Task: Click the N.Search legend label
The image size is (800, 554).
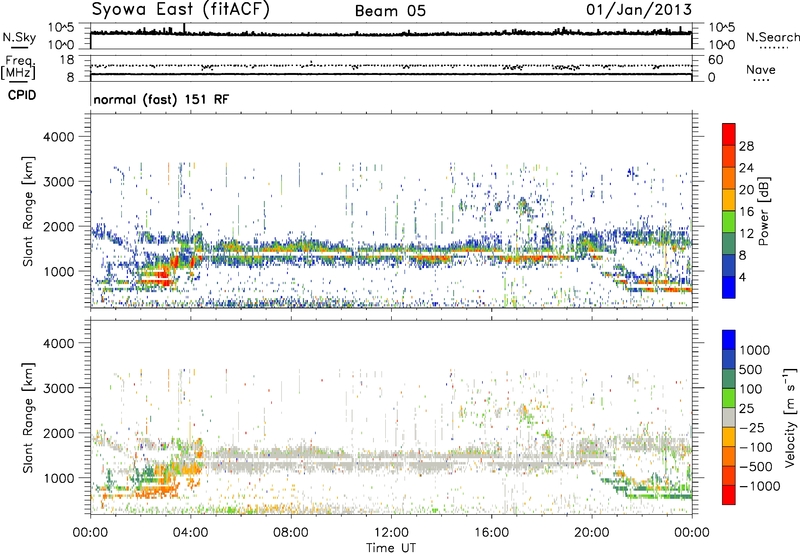Action: click(x=772, y=37)
